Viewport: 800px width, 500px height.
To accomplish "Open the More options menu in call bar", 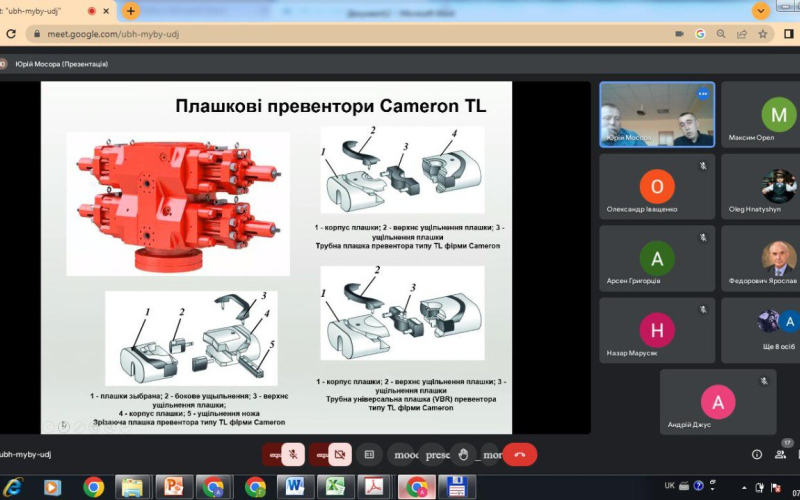I will [492, 454].
